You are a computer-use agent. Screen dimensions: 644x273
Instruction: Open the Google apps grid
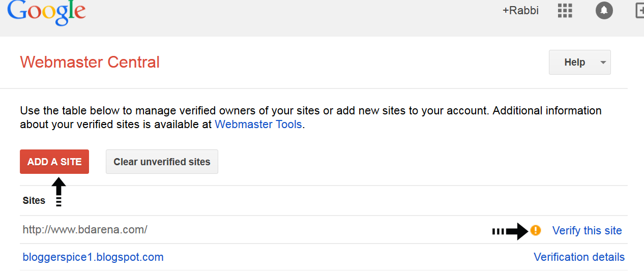[x=565, y=10]
